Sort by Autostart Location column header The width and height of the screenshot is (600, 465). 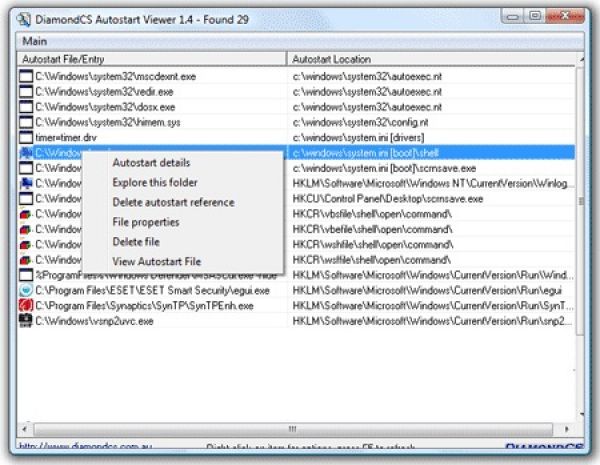[432, 59]
